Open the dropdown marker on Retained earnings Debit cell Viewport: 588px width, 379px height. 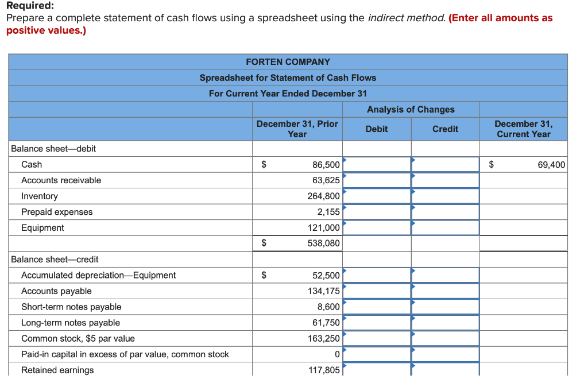pyautogui.click(x=345, y=368)
